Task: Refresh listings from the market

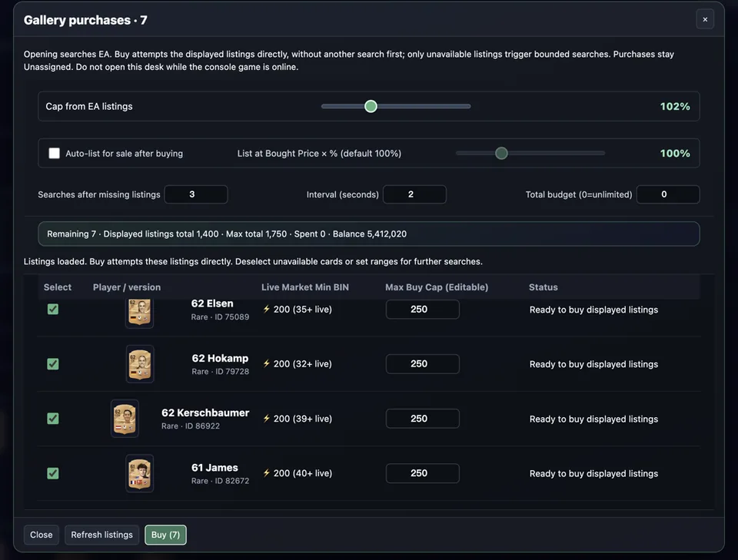Action: tap(101, 535)
